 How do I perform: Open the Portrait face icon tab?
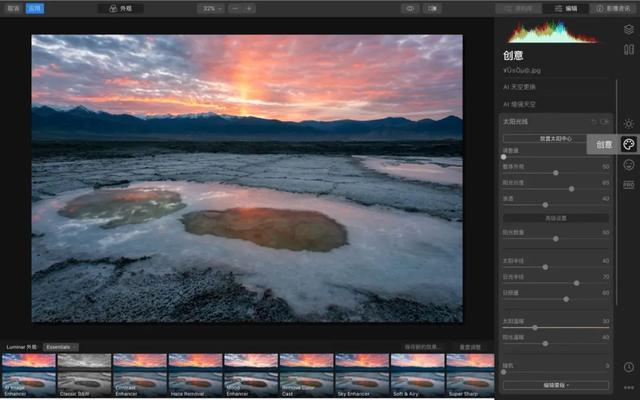click(628, 165)
